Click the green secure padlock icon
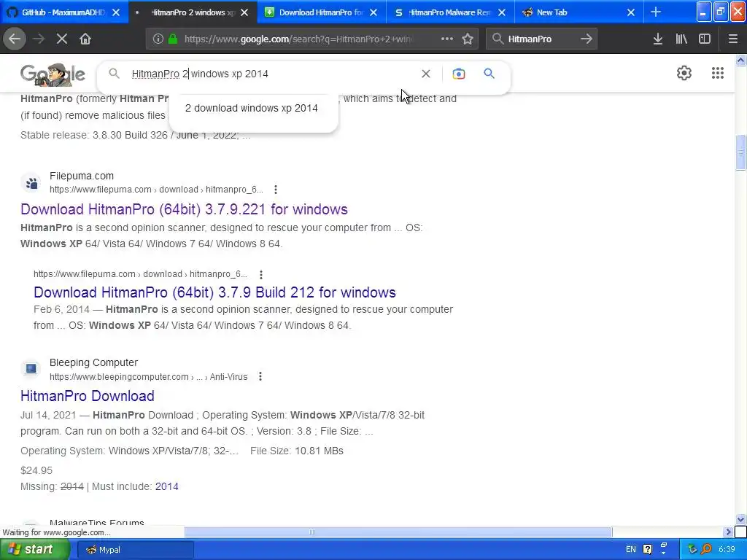 coord(173,39)
